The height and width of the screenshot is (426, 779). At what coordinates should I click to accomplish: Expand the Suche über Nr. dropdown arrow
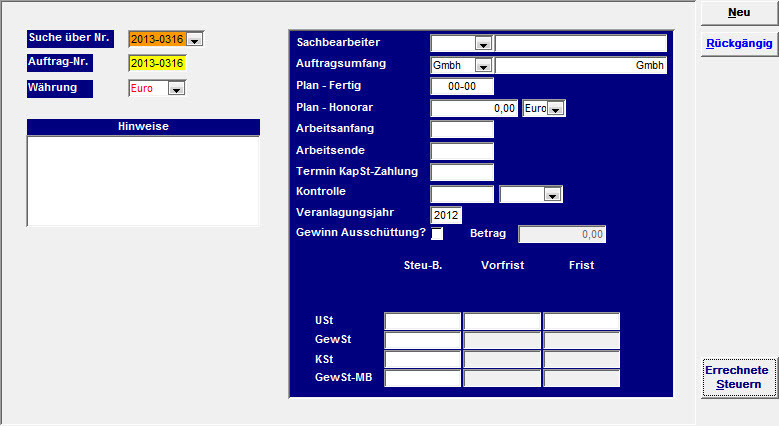pos(195,39)
